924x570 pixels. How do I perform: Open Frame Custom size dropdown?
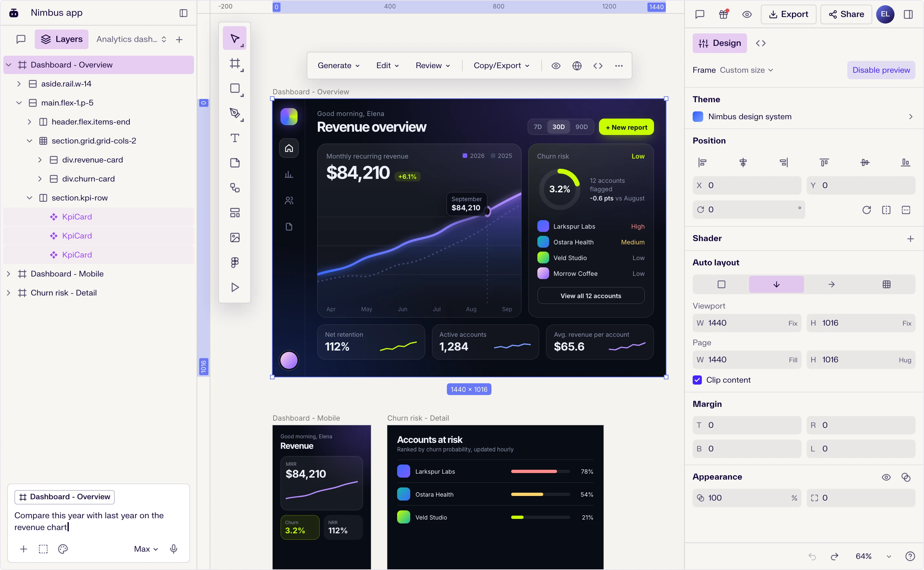tap(746, 70)
